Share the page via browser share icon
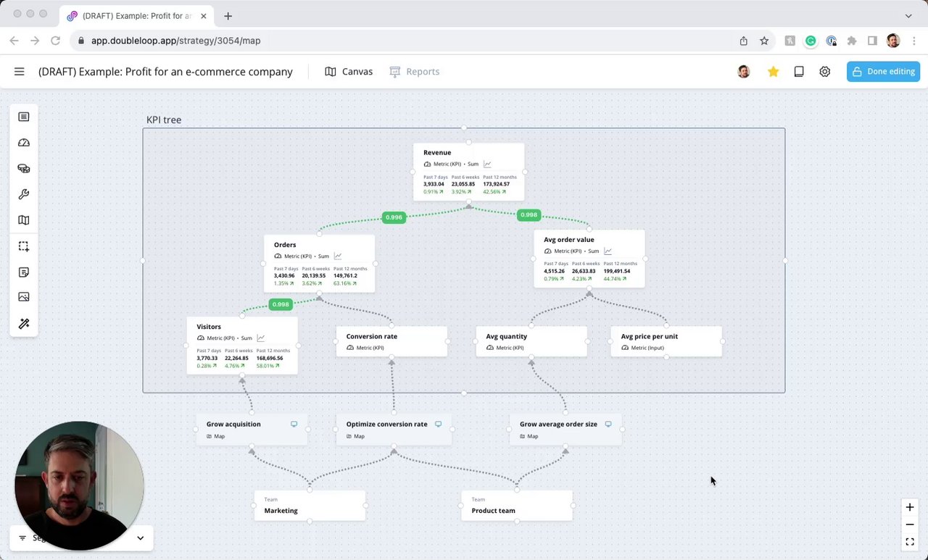 pyautogui.click(x=743, y=41)
